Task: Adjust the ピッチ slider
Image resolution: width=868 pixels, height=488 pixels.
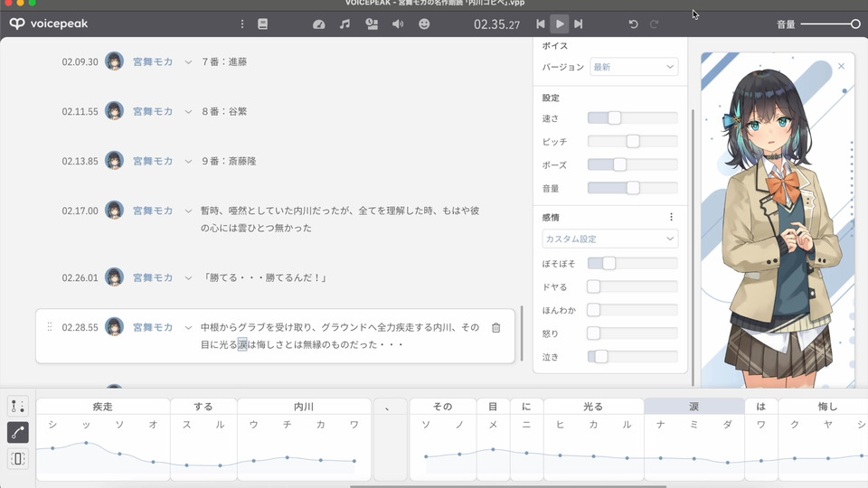Action: point(633,141)
